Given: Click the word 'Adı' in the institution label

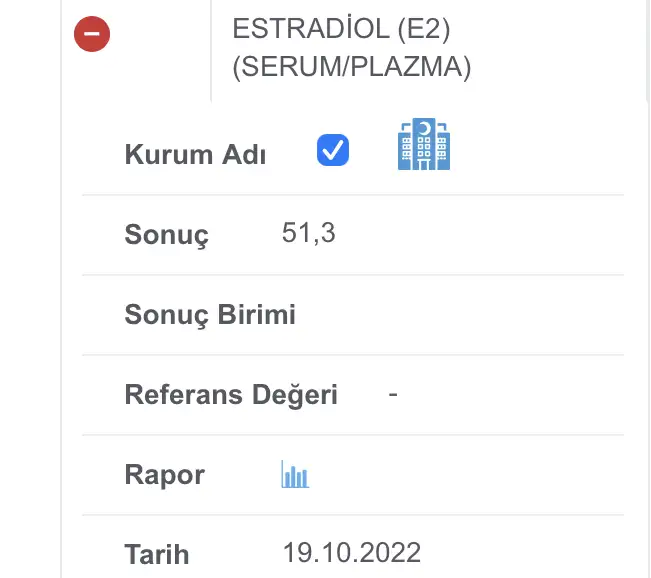Looking at the screenshot, I should click(x=244, y=155).
